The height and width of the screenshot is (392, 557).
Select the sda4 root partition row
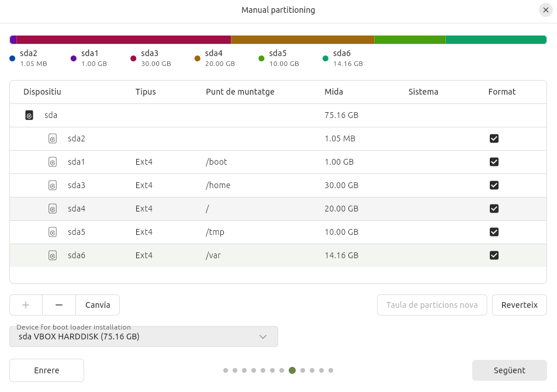click(x=278, y=209)
